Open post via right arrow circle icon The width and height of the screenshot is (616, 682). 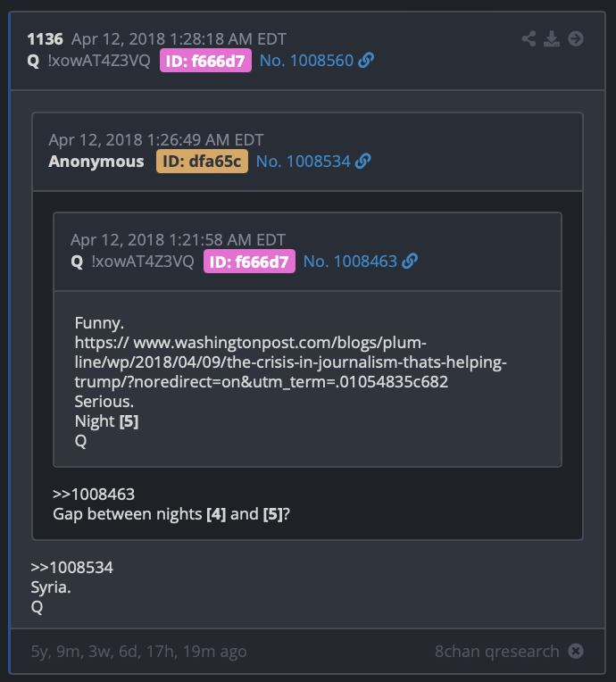pyautogui.click(x=576, y=38)
